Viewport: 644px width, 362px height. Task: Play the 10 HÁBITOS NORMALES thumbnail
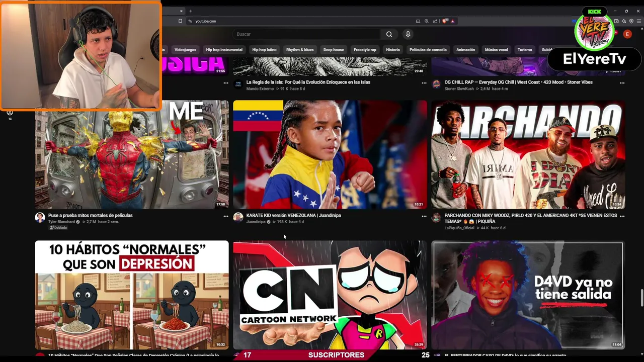(132, 295)
